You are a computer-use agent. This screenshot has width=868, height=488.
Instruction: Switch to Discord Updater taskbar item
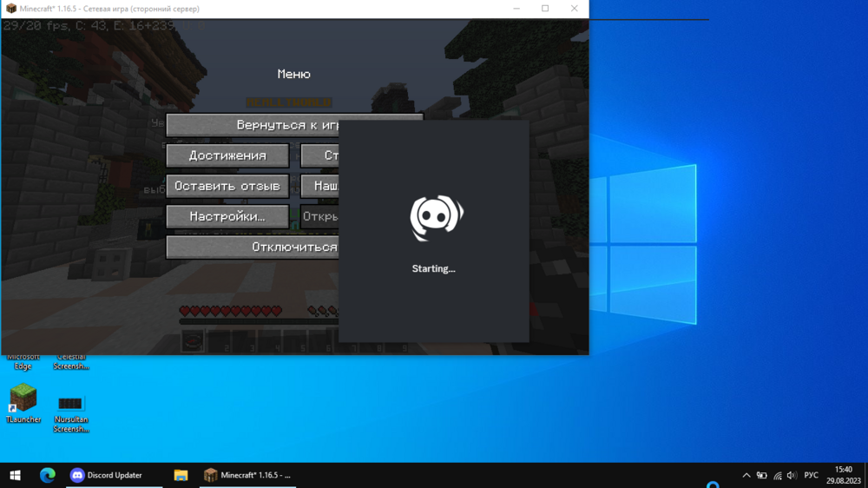click(x=114, y=475)
